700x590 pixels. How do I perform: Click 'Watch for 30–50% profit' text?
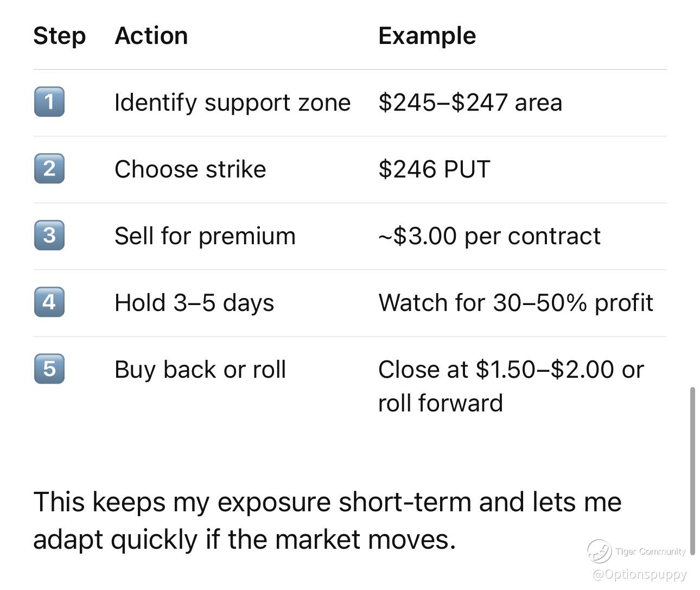pyautogui.click(x=516, y=303)
